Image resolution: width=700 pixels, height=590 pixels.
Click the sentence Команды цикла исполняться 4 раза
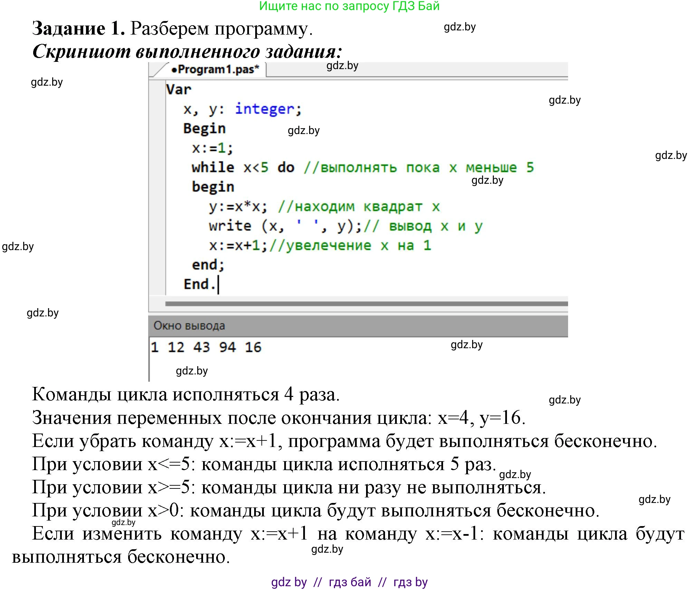tap(186, 394)
